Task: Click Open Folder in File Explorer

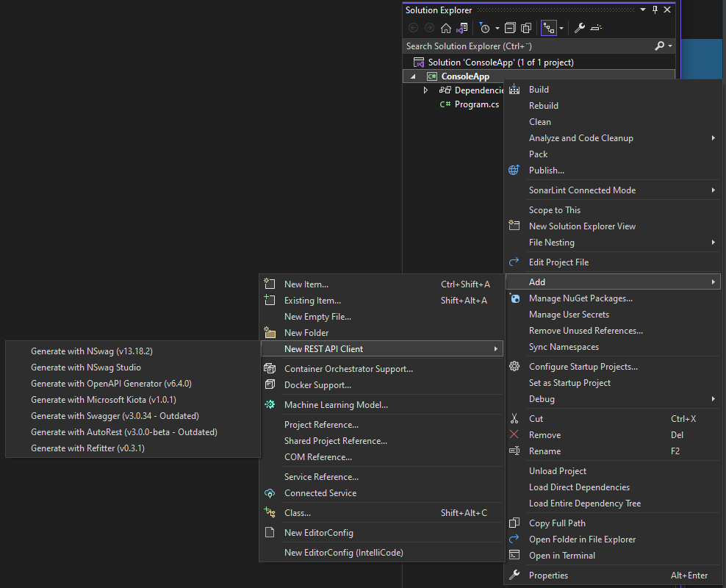Action: pyautogui.click(x=613, y=539)
